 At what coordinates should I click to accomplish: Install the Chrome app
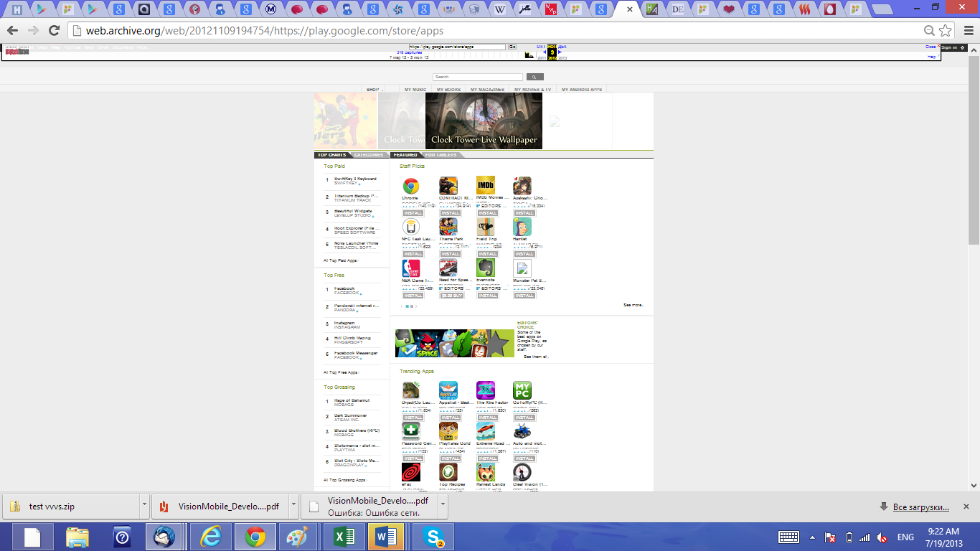pos(413,213)
